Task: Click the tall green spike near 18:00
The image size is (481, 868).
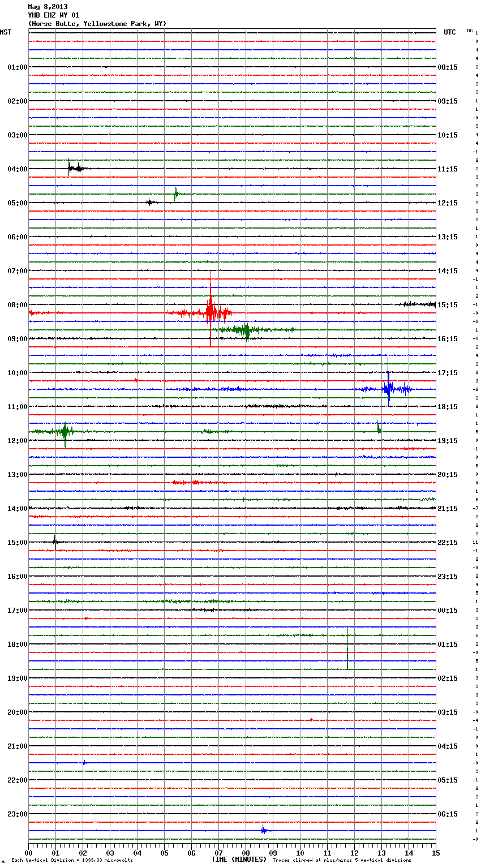Action: click(347, 648)
